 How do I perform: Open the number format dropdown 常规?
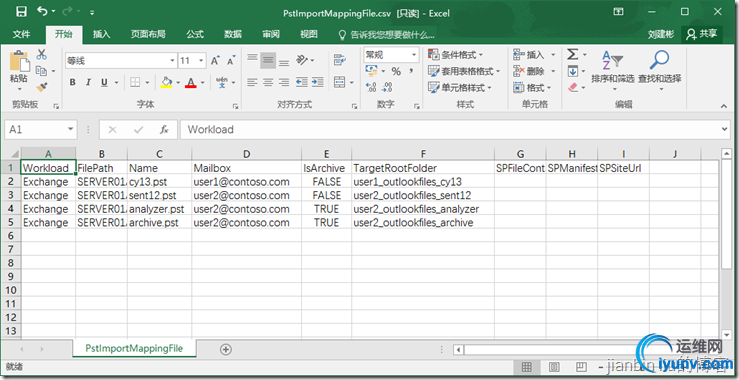(414, 56)
